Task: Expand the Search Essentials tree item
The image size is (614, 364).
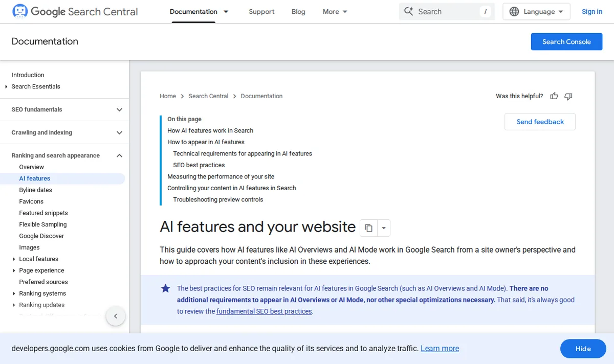Action: coord(6,86)
